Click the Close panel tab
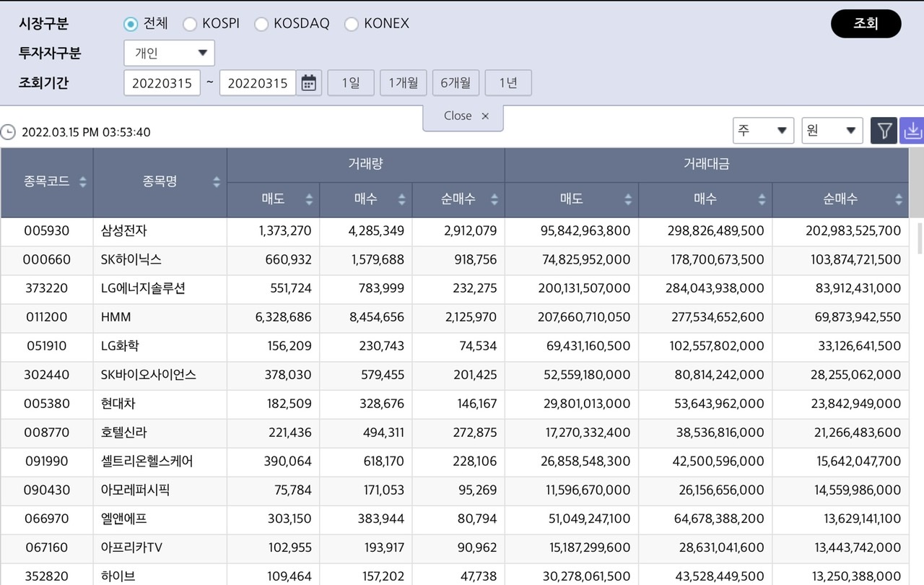The height and width of the screenshot is (585, 924). tap(463, 116)
